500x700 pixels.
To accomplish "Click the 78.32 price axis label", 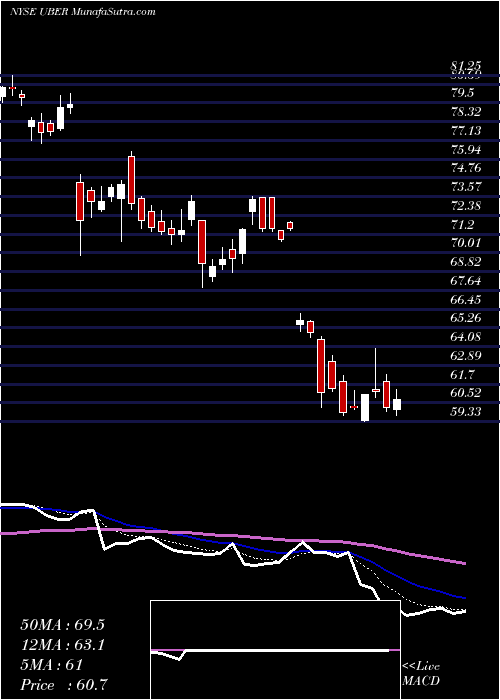I will click(x=466, y=112).
